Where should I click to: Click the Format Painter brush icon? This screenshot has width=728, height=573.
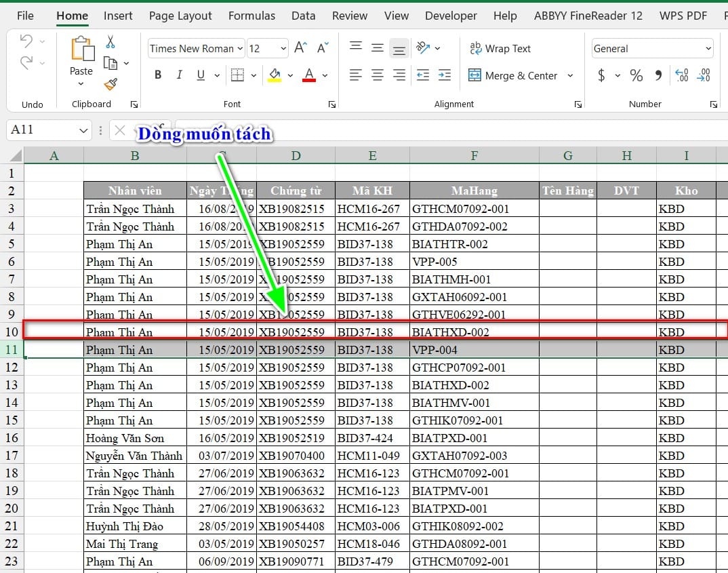(110, 84)
